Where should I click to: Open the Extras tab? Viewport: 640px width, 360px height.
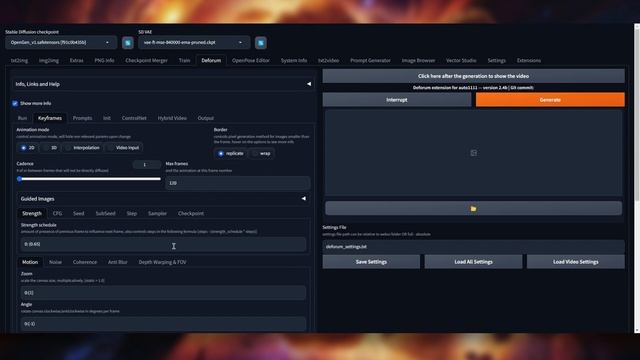(76, 60)
